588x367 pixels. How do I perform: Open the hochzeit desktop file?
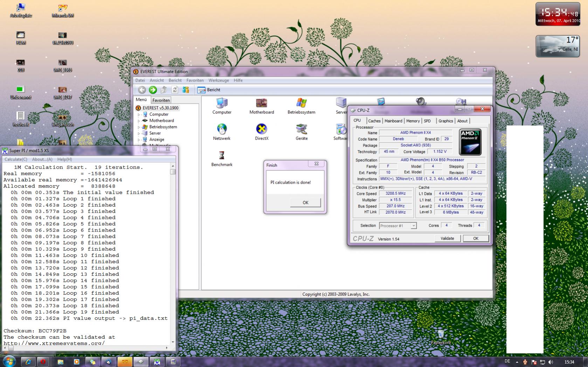(21, 119)
